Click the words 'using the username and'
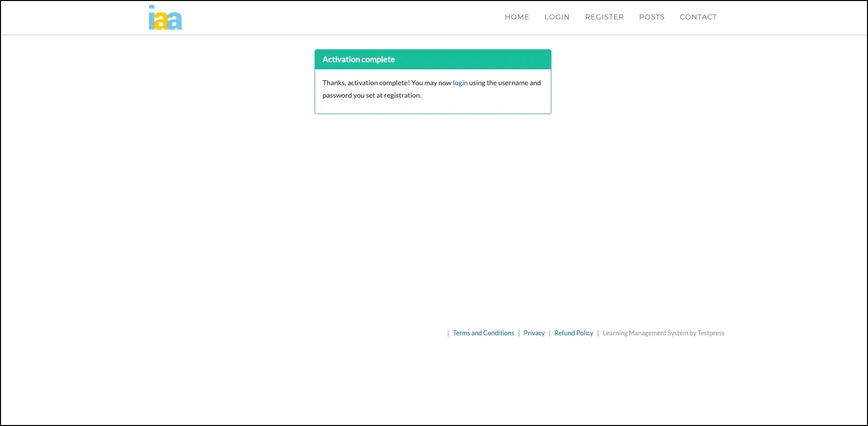The image size is (868, 426). (x=505, y=83)
